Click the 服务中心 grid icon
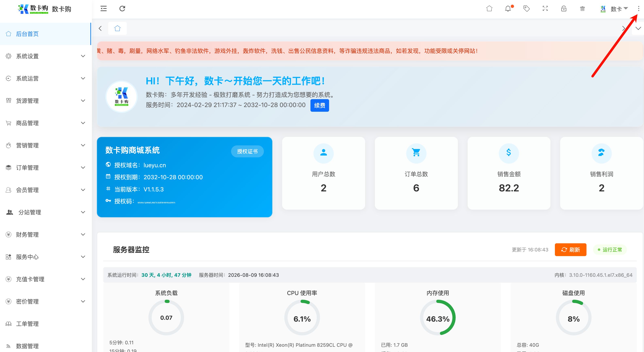Viewport: 644px width, 352px height. point(9,257)
